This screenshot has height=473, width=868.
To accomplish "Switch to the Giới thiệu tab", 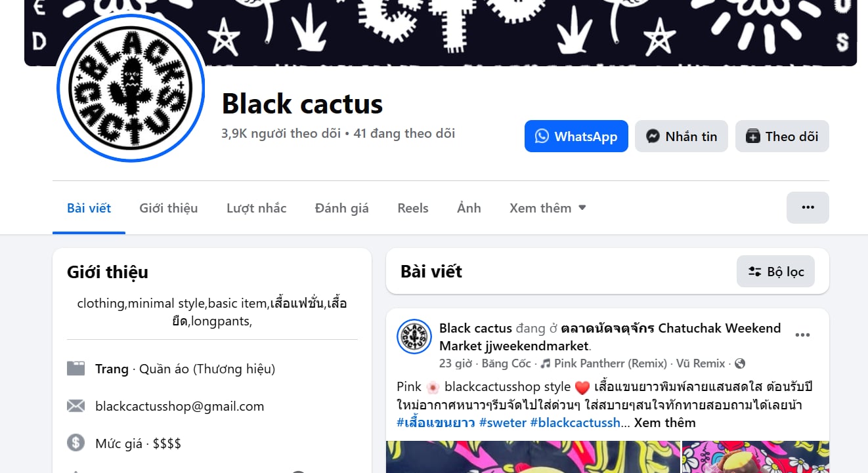I will (x=169, y=208).
